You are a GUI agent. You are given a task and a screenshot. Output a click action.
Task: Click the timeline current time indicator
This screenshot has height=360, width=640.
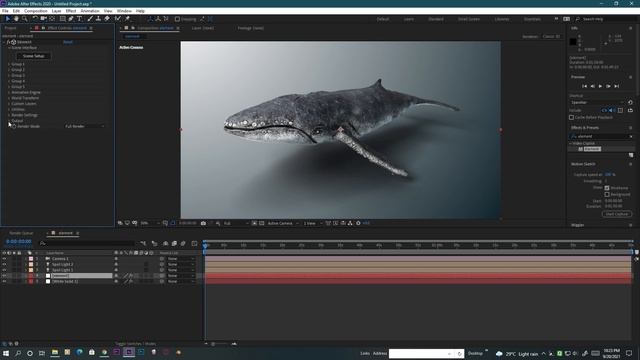click(x=205, y=245)
